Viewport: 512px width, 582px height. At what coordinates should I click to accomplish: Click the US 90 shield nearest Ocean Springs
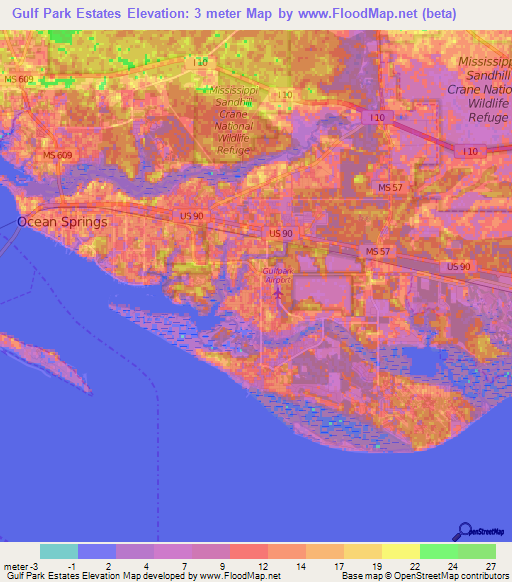[x=192, y=216]
